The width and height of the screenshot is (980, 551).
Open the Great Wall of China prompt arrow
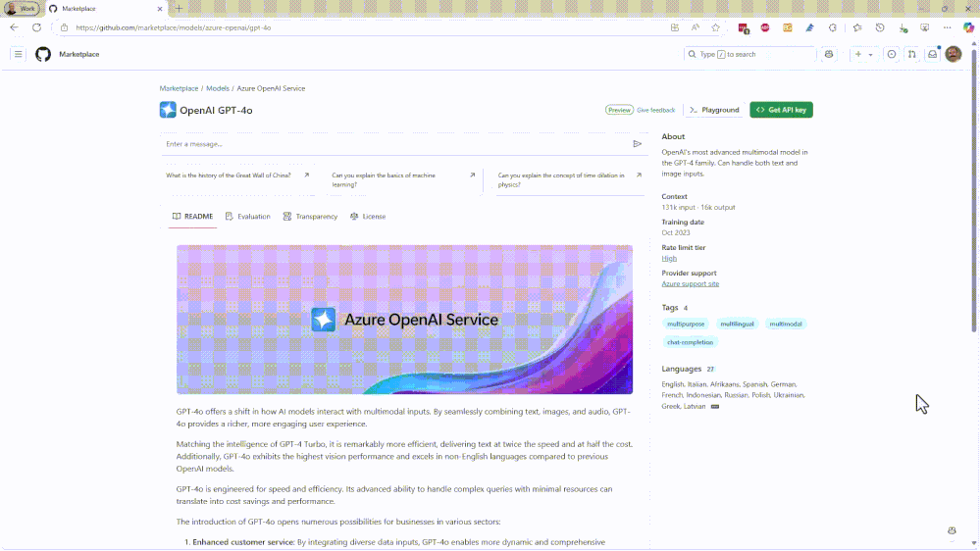click(x=306, y=175)
